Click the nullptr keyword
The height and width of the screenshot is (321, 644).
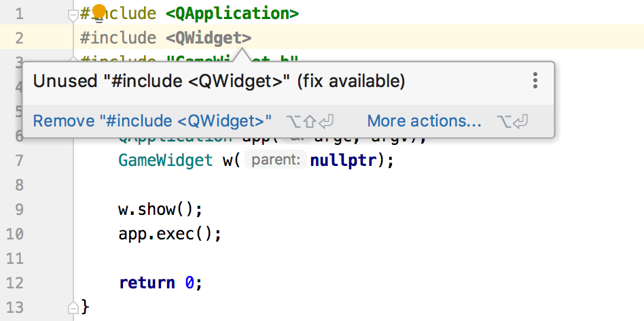[x=343, y=160]
